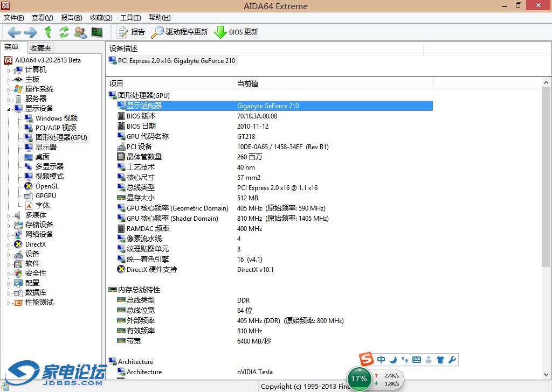Image resolution: width=552 pixels, height=392 pixels.
Task: Click the scrollbar up arrow in details pane
Action: (546, 83)
